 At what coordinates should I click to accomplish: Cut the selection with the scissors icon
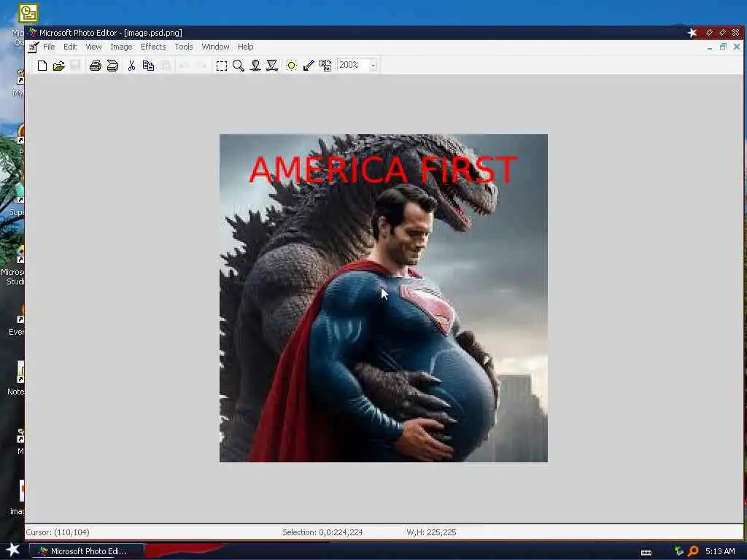(131, 66)
